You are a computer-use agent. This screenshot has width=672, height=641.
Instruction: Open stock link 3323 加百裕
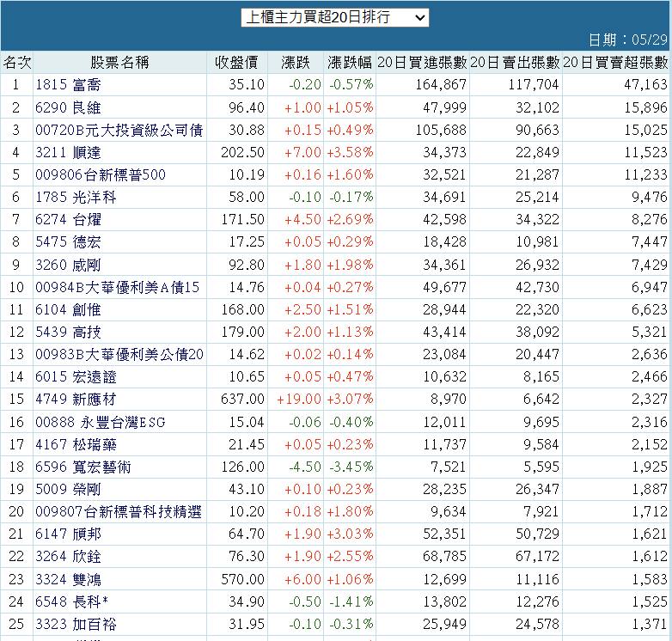coord(76,624)
